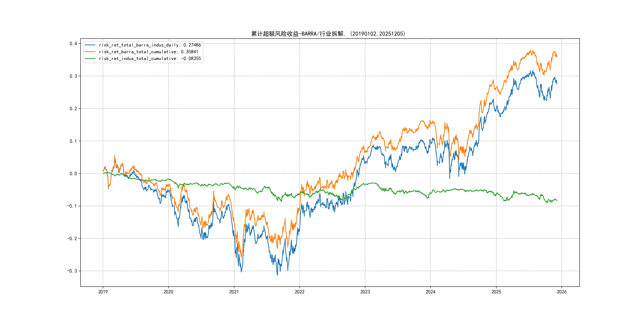The width and height of the screenshot is (644, 322).
Task: Click the 2022 x-axis tick label
Action: pyautogui.click(x=300, y=292)
